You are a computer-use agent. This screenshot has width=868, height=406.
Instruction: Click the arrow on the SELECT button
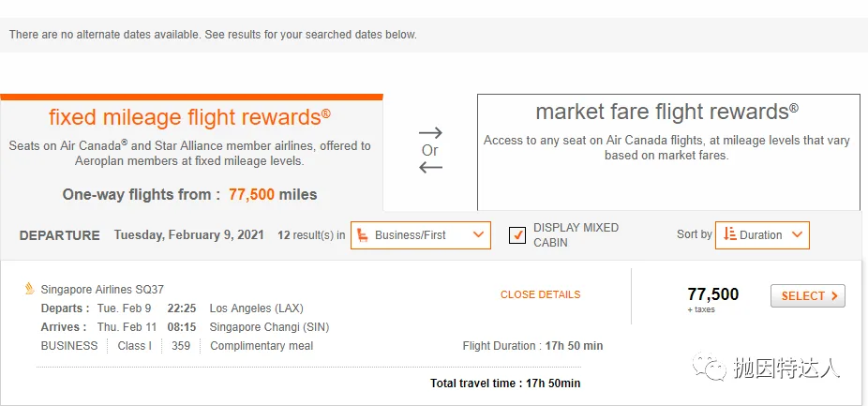834,296
